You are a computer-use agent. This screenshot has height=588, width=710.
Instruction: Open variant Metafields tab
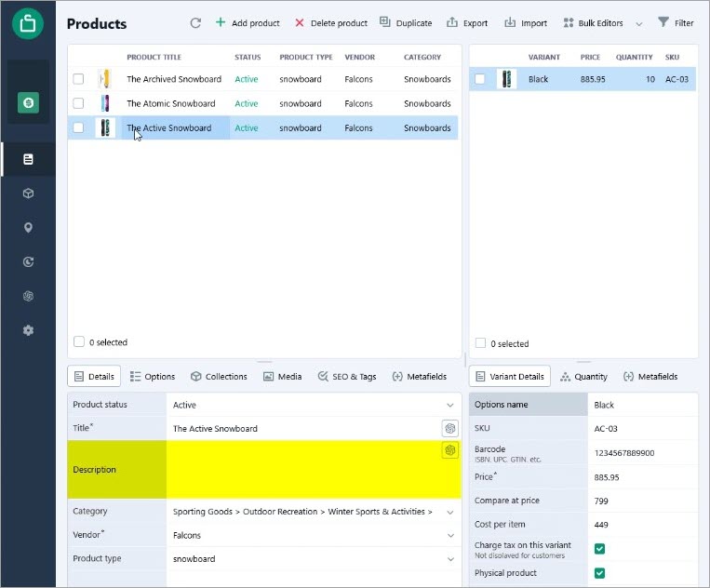click(650, 377)
